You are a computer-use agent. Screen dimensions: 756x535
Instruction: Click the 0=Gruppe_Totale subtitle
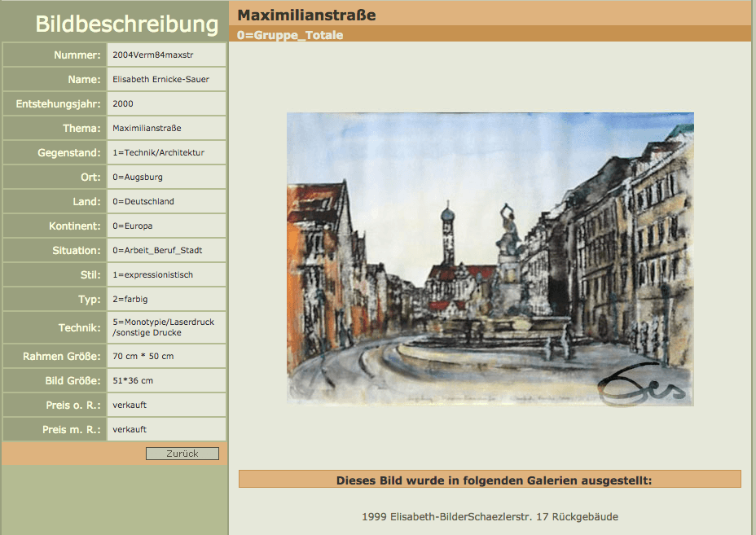pyautogui.click(x=290, y=35)
